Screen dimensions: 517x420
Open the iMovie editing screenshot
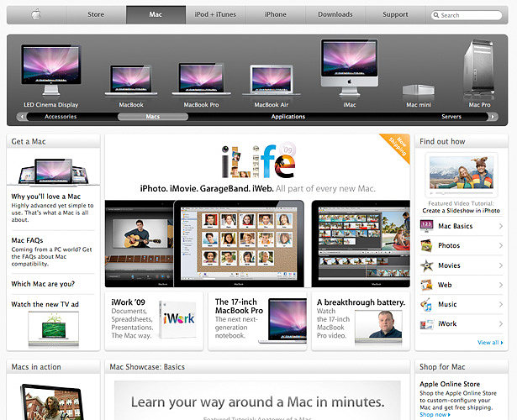point(361,244)
